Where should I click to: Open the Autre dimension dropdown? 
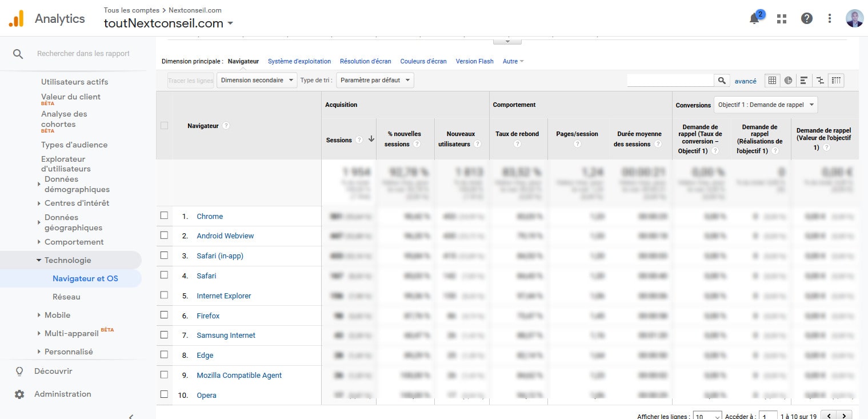pyautogui.click(x=513, y=61)
